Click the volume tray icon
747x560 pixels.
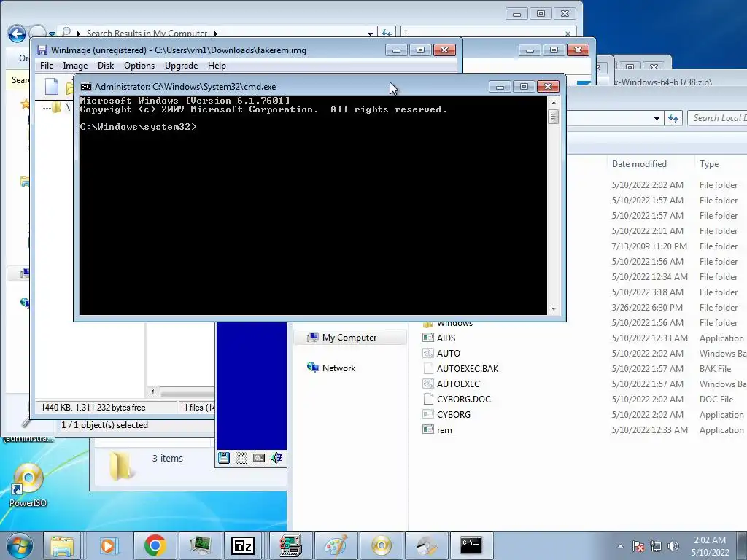tap(673, 546)
